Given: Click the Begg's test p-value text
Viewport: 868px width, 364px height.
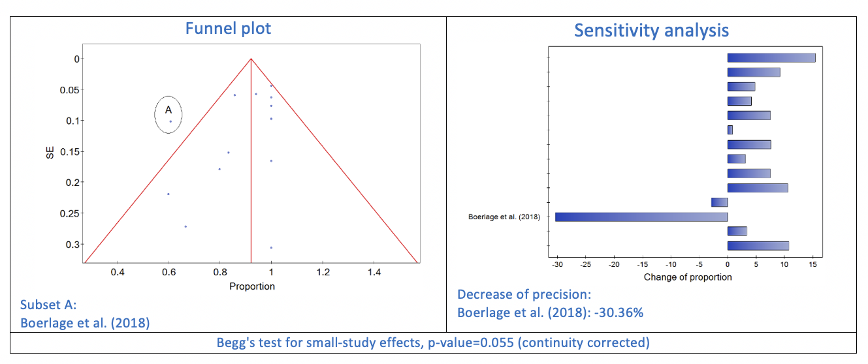Looking at the screenshot, I should [x=434, y=343].
